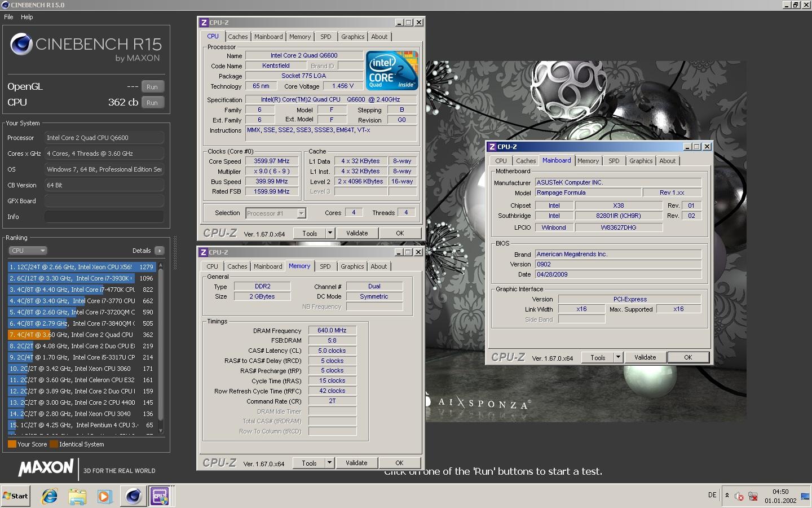Click the taskbar clock
This screenshot has height=508, width=812.
point(780,496)
